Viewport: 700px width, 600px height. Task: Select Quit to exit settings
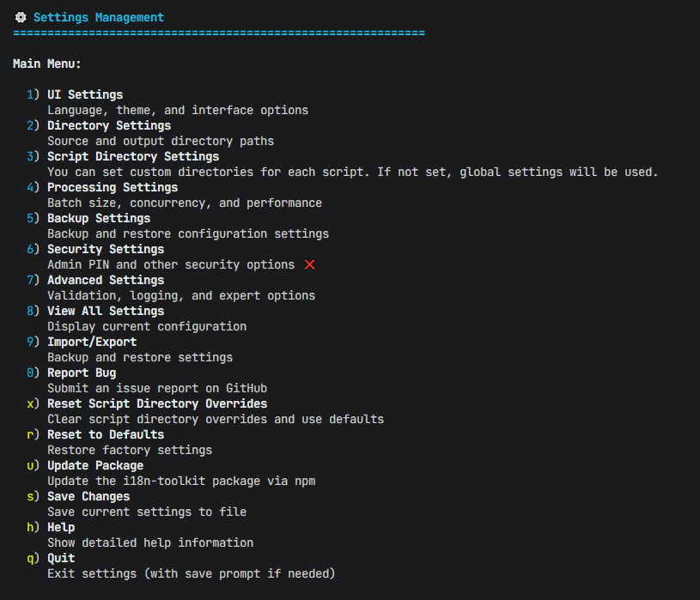pos(59,558)
